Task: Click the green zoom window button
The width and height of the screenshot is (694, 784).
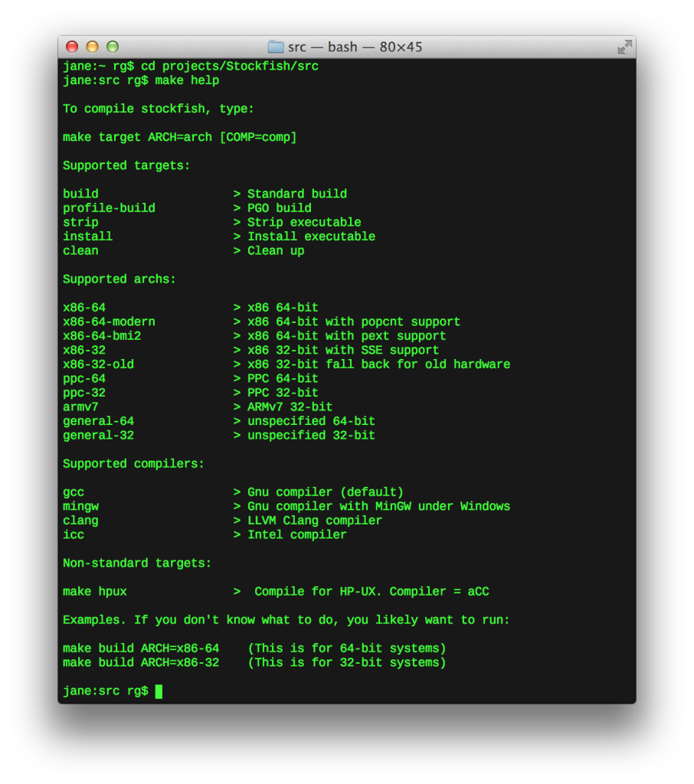Action: (113, 47)
